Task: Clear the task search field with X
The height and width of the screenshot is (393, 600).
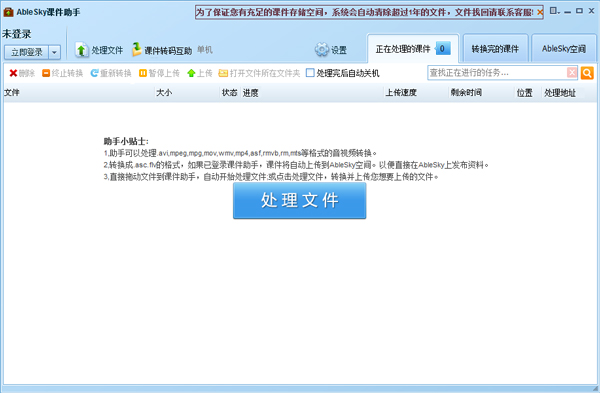Action: [572, 73]
